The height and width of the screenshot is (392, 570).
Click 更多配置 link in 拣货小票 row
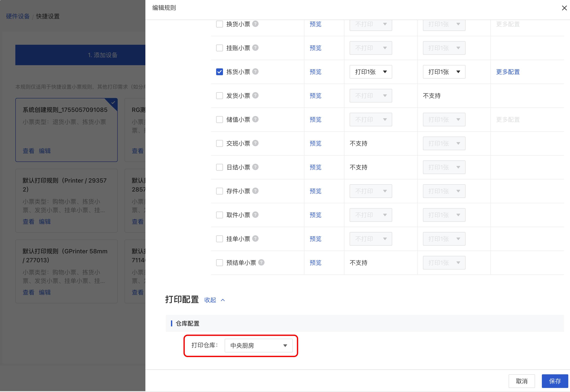(508, 72)
